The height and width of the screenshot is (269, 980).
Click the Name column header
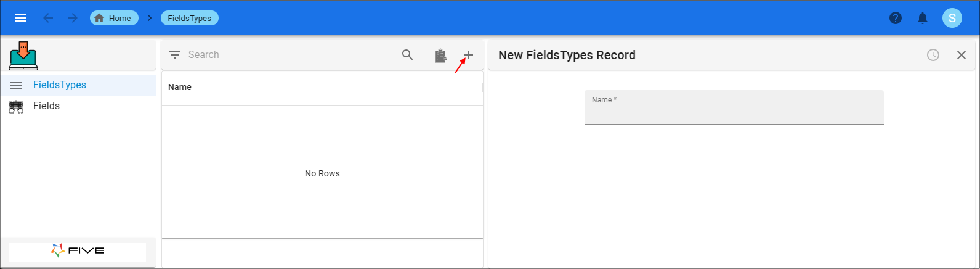pos(180,87)
